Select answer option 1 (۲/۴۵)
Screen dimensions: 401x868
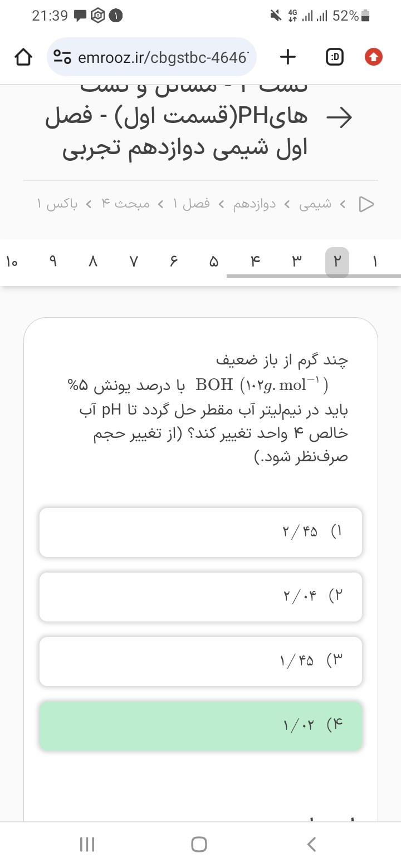[200, 532]
